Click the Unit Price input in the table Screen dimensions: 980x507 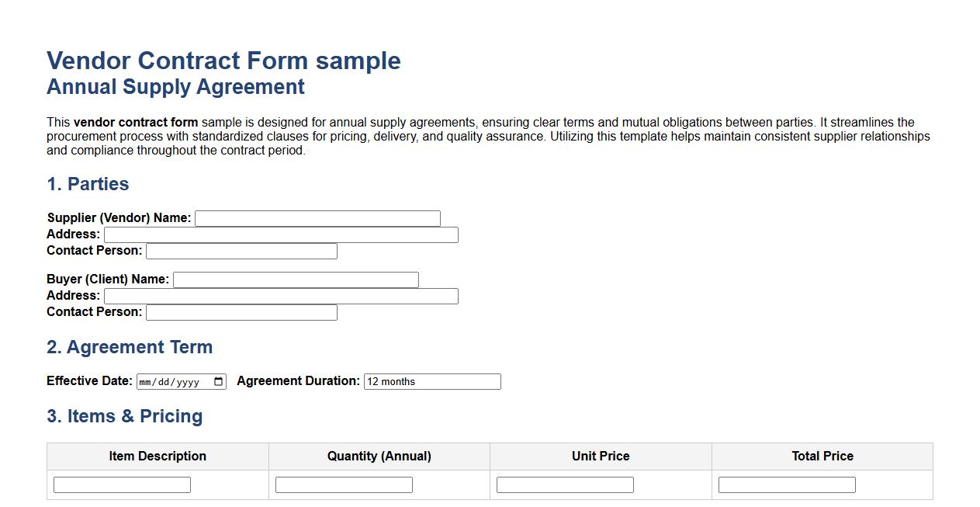[x=565, y=484]
